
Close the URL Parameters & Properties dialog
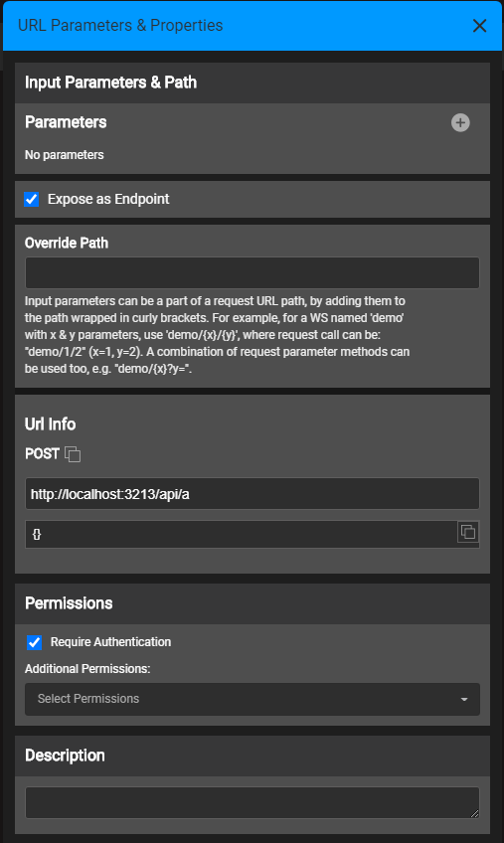pos(479,25)
